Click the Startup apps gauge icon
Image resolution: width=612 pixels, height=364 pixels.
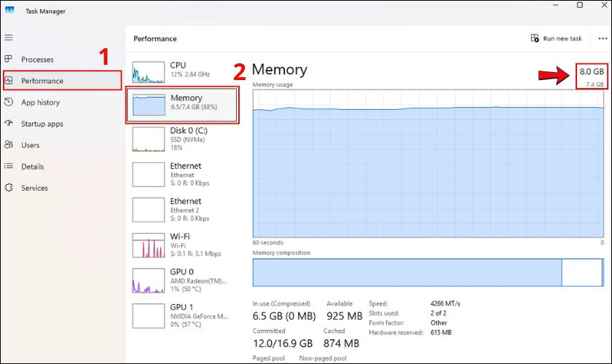point(9,123)
